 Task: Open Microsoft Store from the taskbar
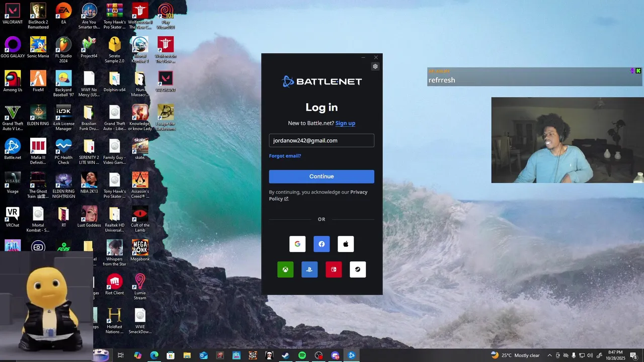point(171,355)
